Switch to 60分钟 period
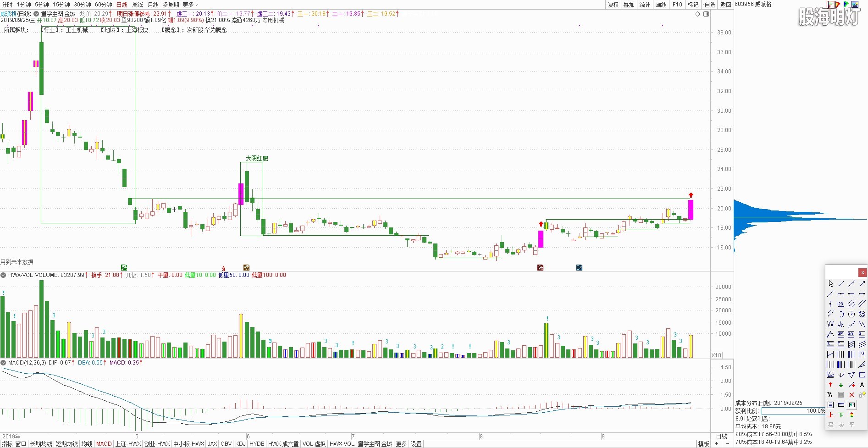 click(x=104, y=5)
